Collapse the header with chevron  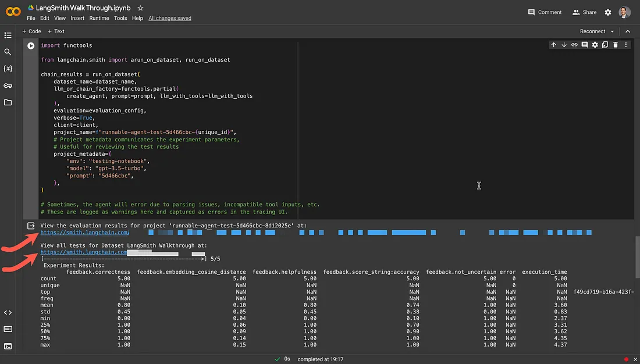tap(628, 31)
